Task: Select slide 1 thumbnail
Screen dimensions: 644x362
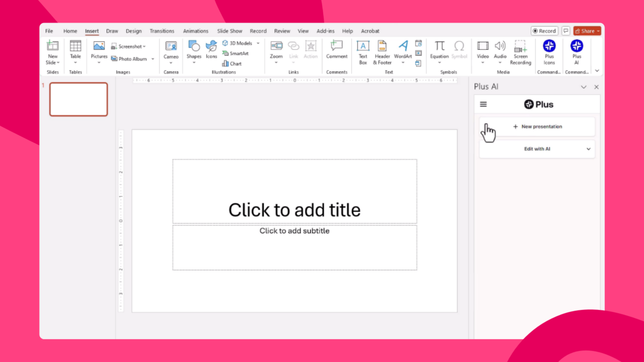Action: tap(78, 99)
